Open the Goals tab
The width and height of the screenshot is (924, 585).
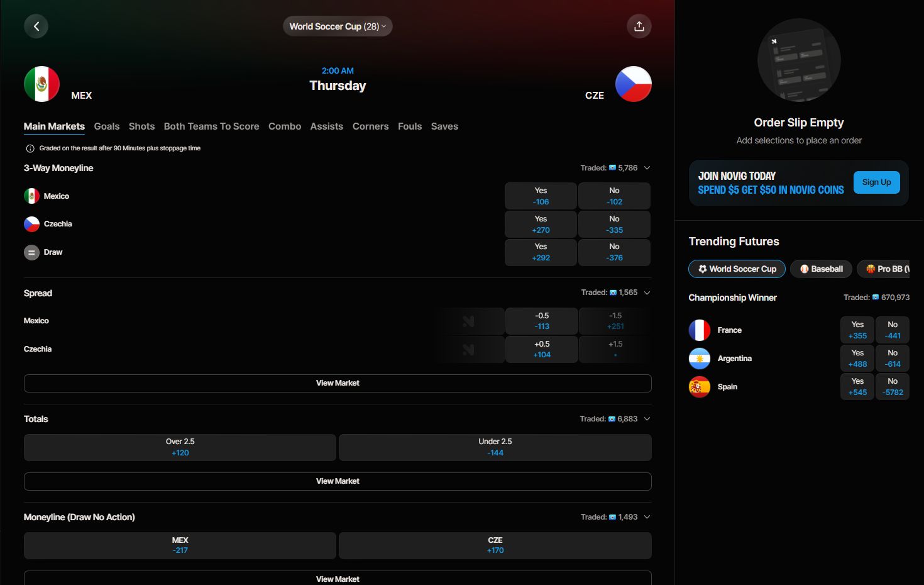(x=107, y=126)
